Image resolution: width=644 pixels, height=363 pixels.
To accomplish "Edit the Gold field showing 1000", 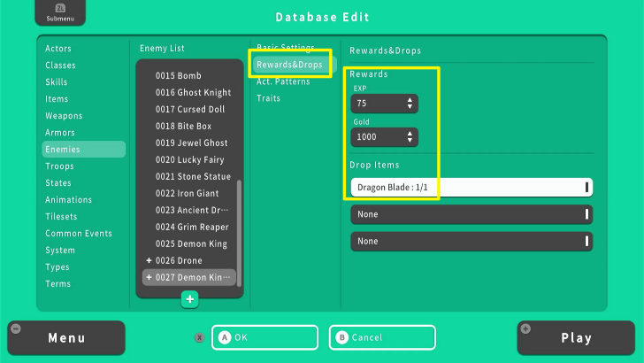I will [384, 137].
